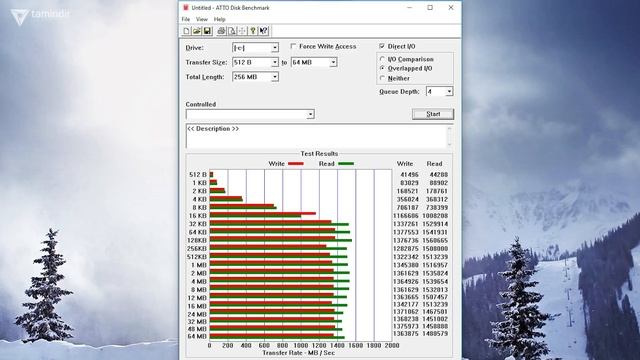Click the 4 KB row label
Screen dimensions: 640x360
point(199,199)
